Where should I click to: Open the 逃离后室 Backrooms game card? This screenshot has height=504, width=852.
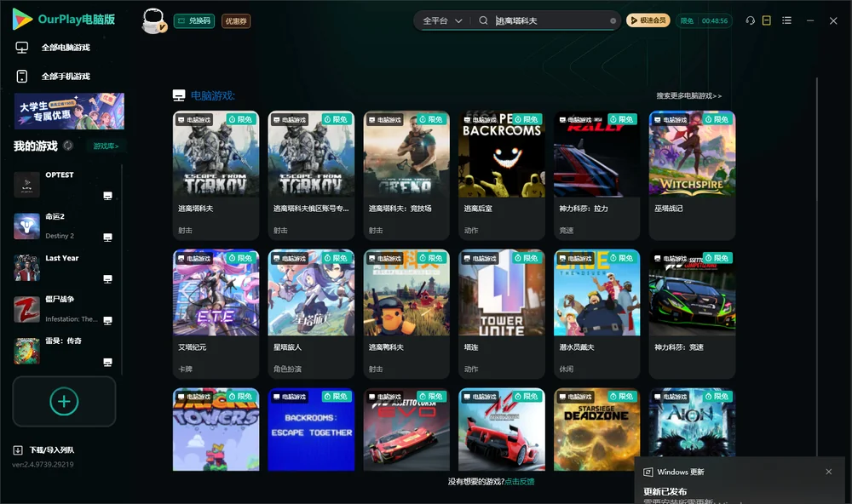click(x=502, y=175)
